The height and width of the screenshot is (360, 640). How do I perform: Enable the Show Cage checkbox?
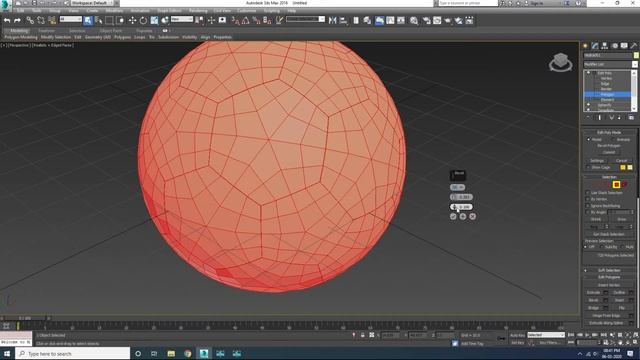tap(588, 167)
